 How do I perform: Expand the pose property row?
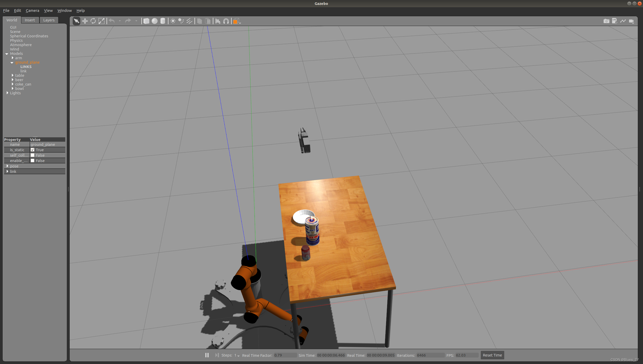point(7,166)
